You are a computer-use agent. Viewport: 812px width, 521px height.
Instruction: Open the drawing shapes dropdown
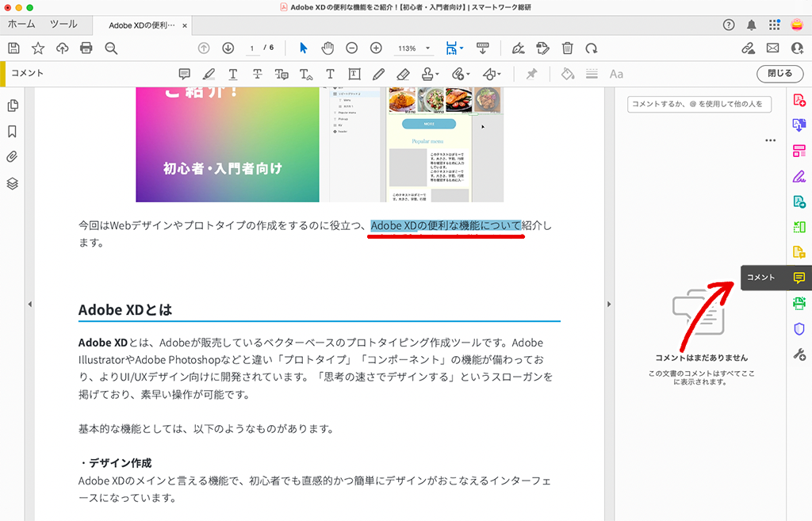point(492,74)
